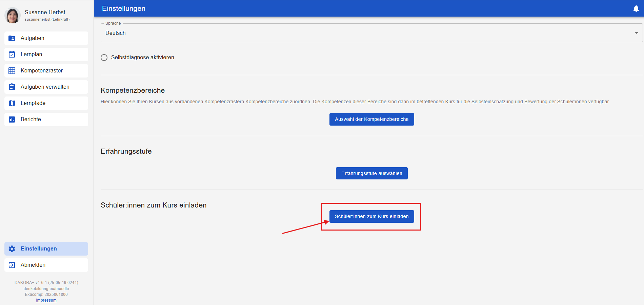Open notifications with the bell icon
Viewport: 644px width, 305px height.
[x=636, y=9]
